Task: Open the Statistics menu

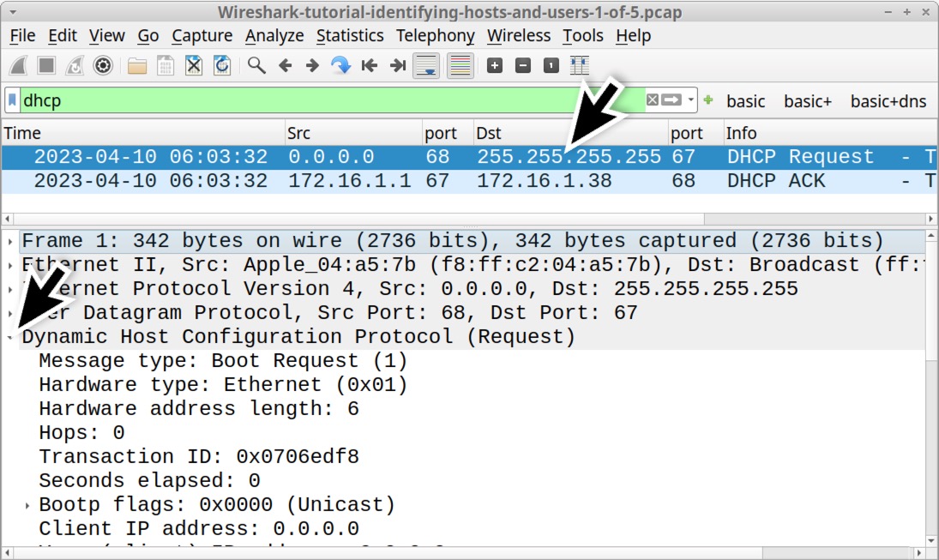Action: [x=350, y=36]
